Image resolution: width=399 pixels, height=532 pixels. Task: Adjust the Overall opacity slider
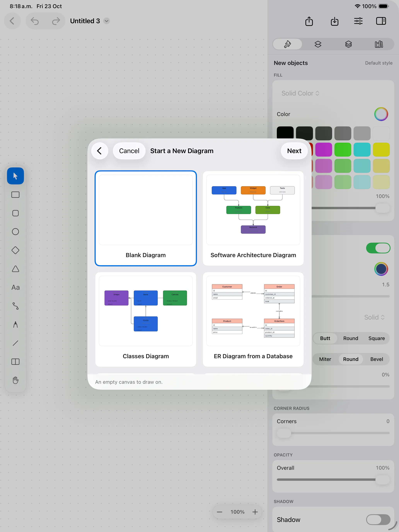click(333, 479)
